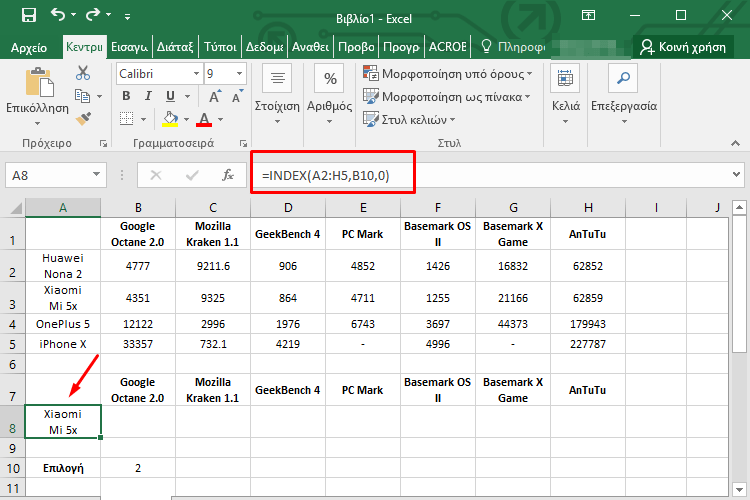Click the Copy icon
The image size is (750, 500).
[x=83, y=96]
